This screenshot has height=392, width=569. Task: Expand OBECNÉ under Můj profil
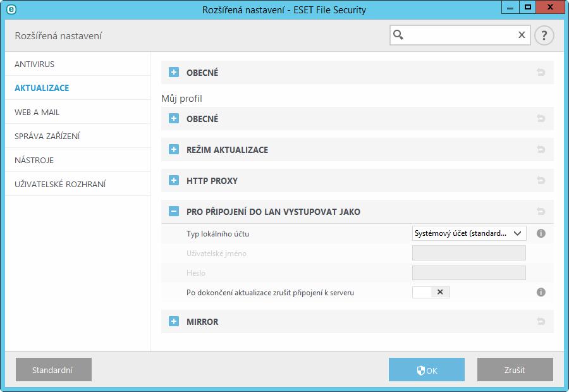click(174, 118)
